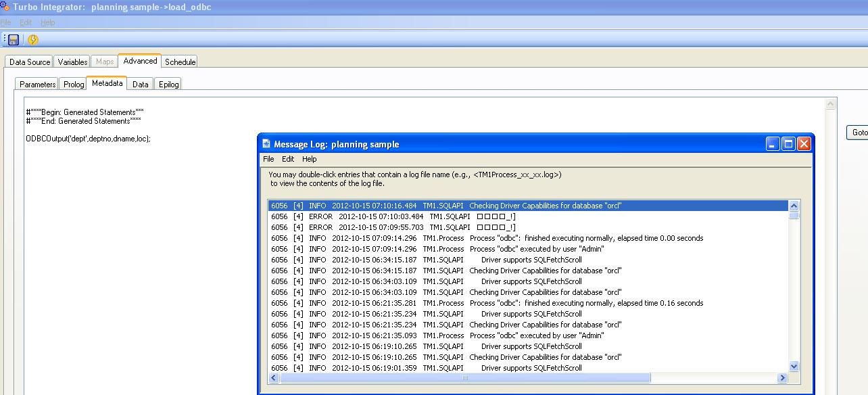Select ERROR log entry at 07:09:55.703

click(528, 227)
